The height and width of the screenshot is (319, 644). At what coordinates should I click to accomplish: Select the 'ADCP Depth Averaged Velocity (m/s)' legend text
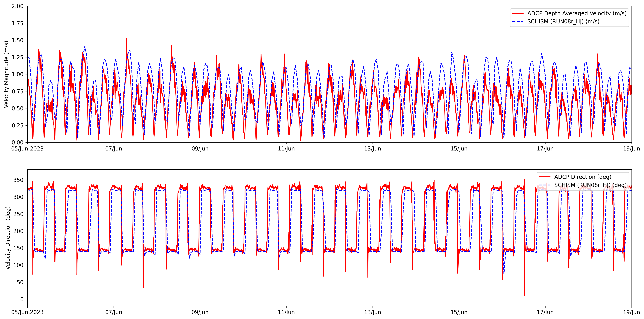click(577, 13)
